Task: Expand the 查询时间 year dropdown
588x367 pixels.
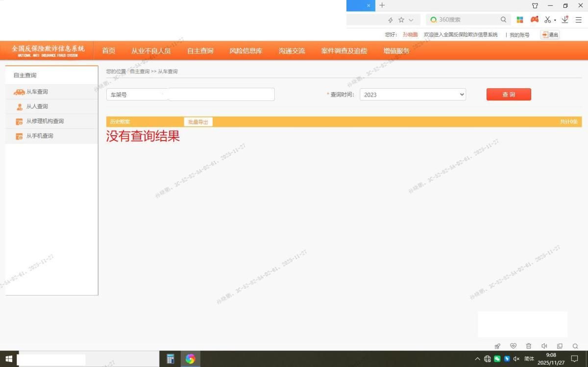Action: click(413, 95)
